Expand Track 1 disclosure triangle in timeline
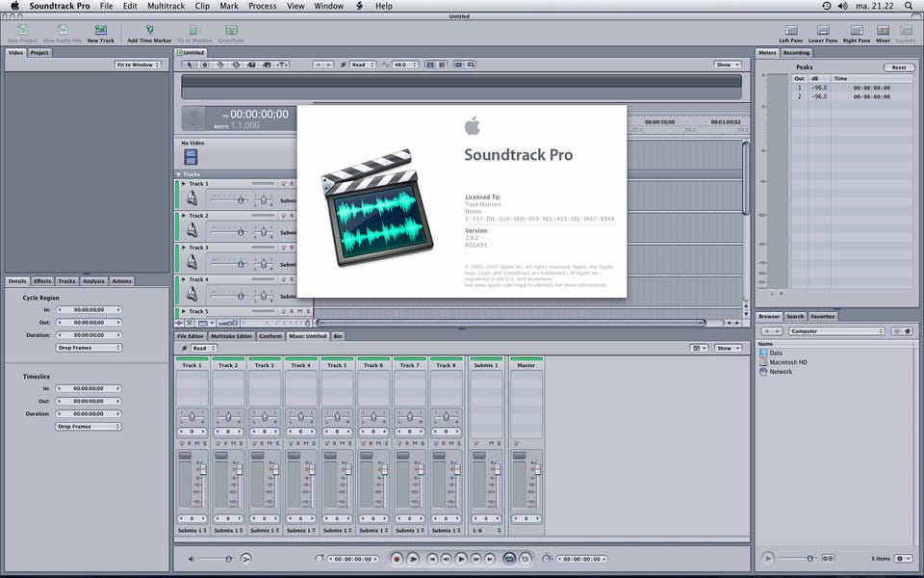 click(x=183, y=183)
